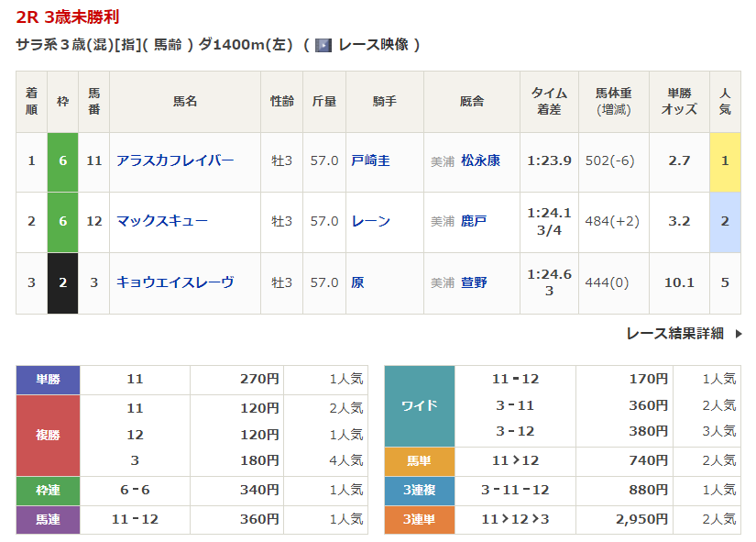756x542 pixels.
Task: Click the red 複勝 payout label
Action: (x=48, y=434)
